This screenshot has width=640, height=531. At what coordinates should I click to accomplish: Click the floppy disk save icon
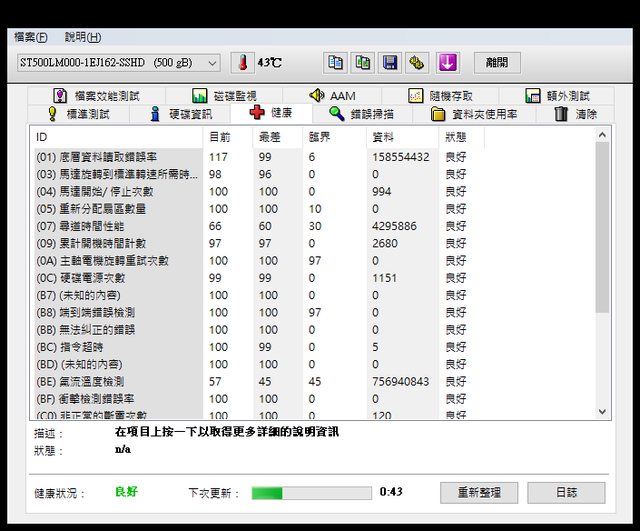tap(391, 62)
